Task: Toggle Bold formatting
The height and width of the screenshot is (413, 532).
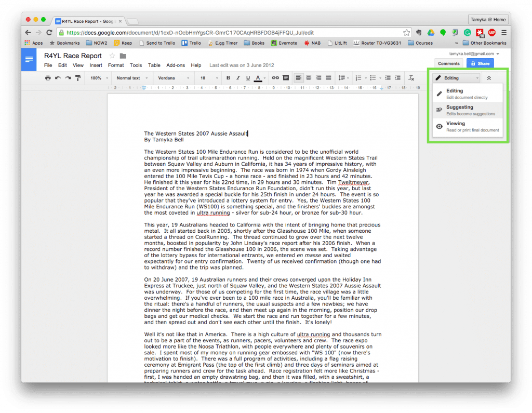Action: (228, 78)
